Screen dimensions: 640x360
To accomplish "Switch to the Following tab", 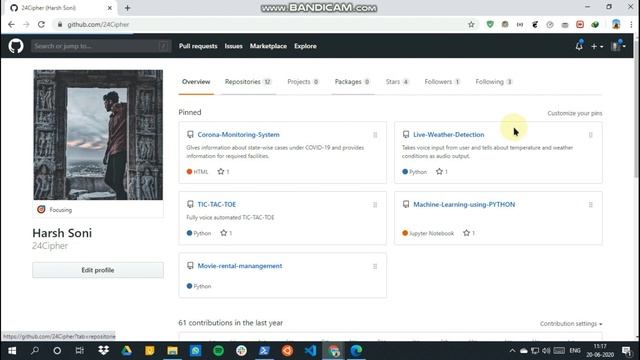I will [494, 82].
